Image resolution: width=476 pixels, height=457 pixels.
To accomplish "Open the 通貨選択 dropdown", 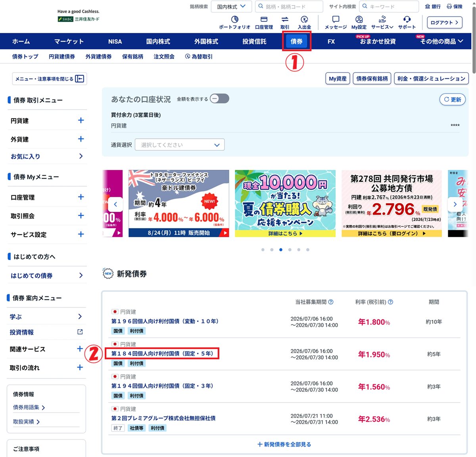I will pos(180,145).
